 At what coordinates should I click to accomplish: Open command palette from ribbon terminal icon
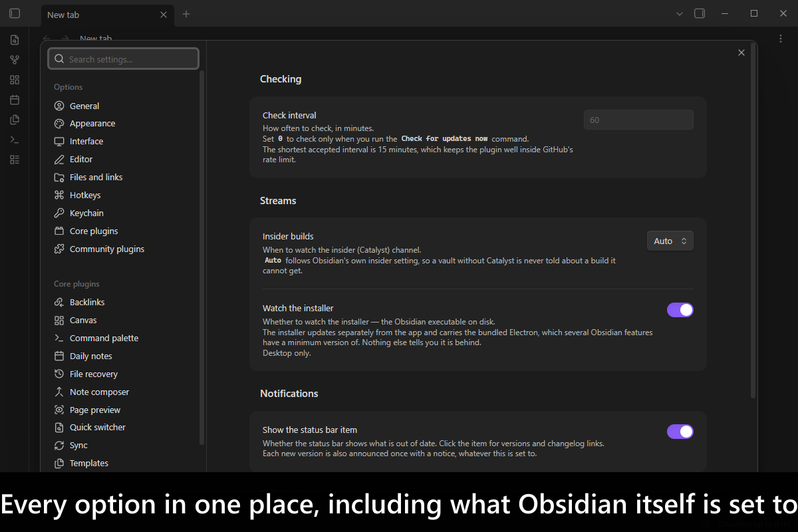coord(15,140)
